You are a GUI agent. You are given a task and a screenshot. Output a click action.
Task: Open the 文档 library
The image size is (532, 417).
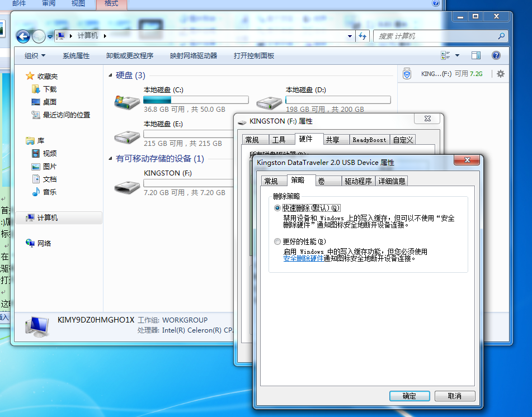[x=50, y=179]
